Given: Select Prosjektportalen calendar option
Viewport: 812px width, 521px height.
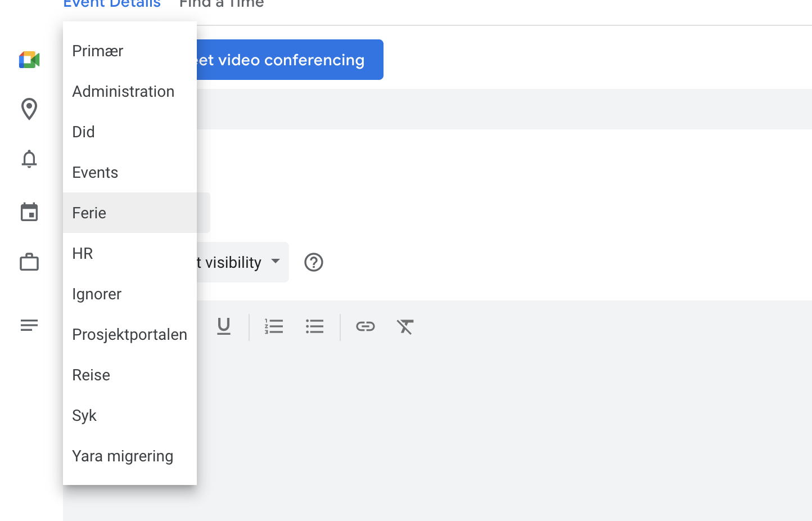Looking at the screenshot, I should point(130,334).
